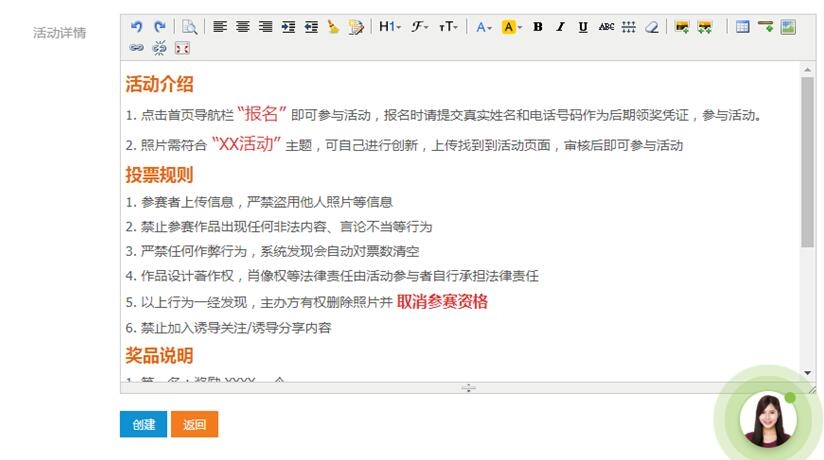This screenshot has width=824, height=460.
Task: Click the redo arrow icon
Action: click(x=159, y=27)
